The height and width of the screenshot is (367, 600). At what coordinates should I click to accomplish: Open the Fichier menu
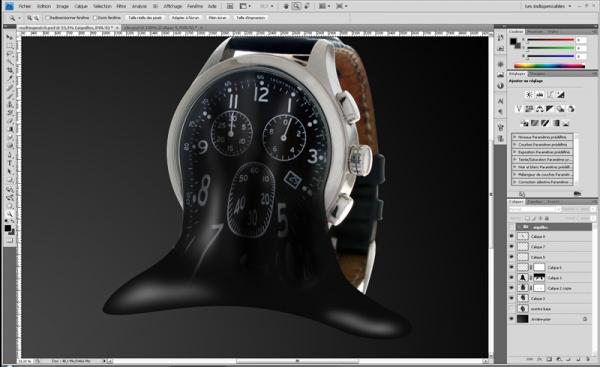pos(25,6)
